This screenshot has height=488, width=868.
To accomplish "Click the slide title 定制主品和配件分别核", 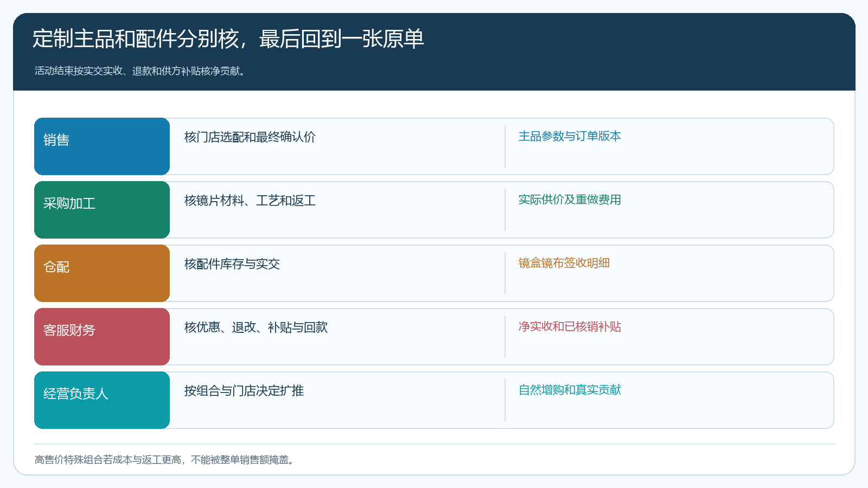I will [x=136, y=39].
